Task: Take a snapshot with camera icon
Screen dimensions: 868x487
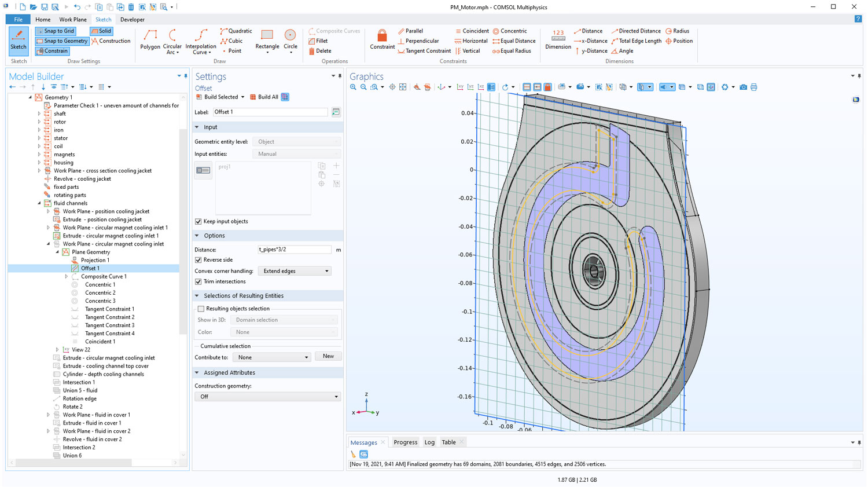Action: point(743,87)
